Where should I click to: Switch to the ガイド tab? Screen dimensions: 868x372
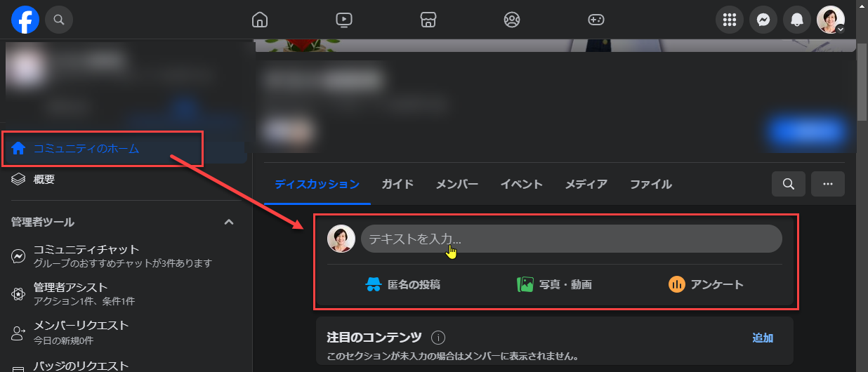tap(397, 185)
